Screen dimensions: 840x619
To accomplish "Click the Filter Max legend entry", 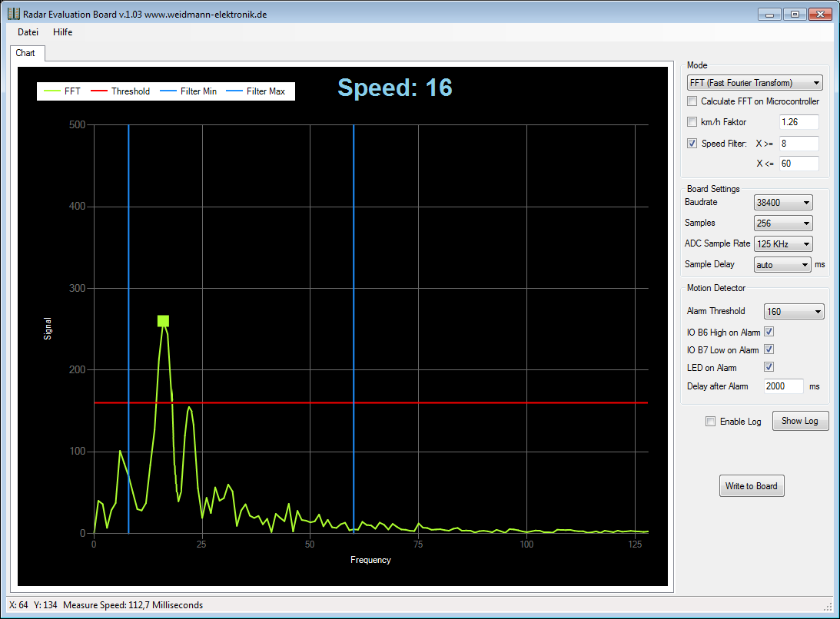I will click(256, 91).
